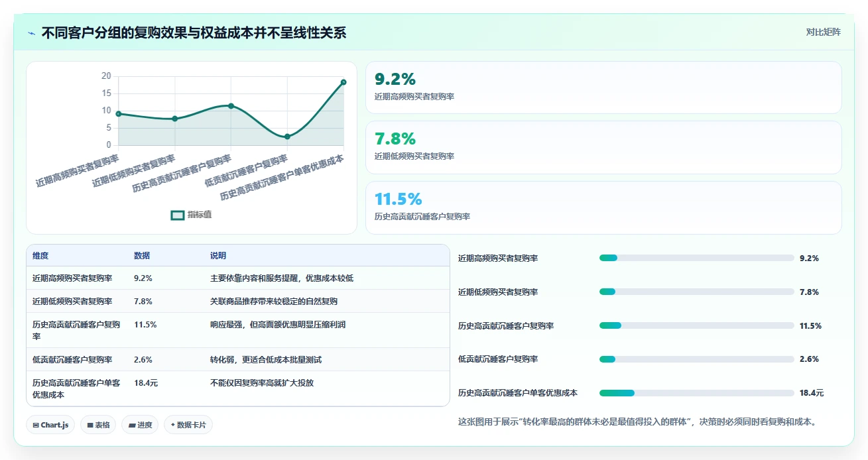Click the 近期低频购买者复购率 table row name

click(x=72, y=302)
